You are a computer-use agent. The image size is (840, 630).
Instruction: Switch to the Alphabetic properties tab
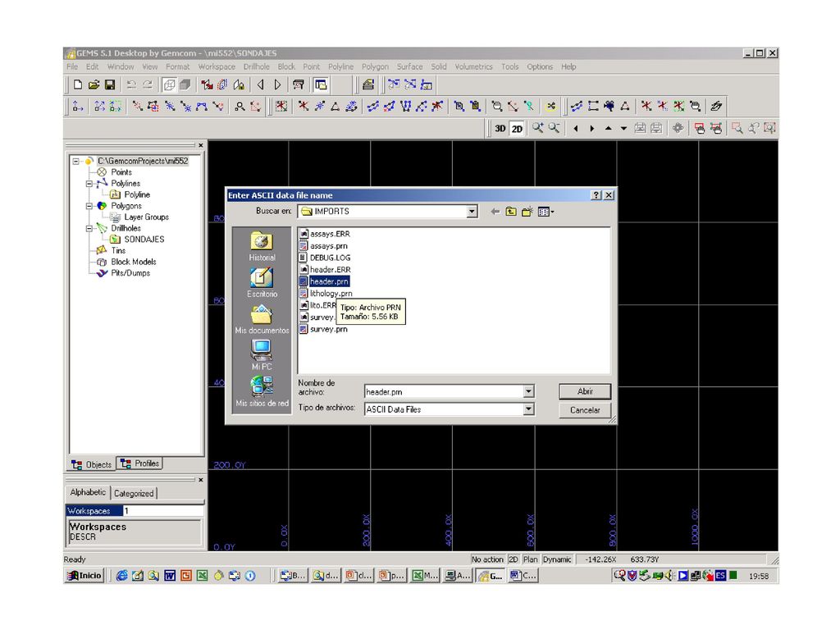88,492
